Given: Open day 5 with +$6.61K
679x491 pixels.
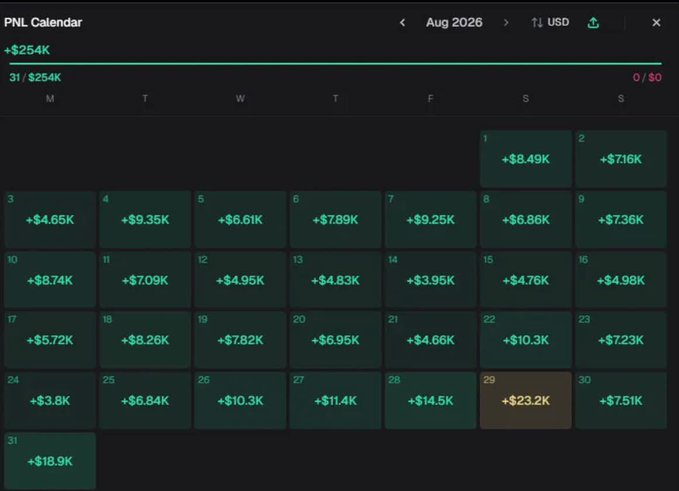Looking at the screenshot, I should (240, 220).
